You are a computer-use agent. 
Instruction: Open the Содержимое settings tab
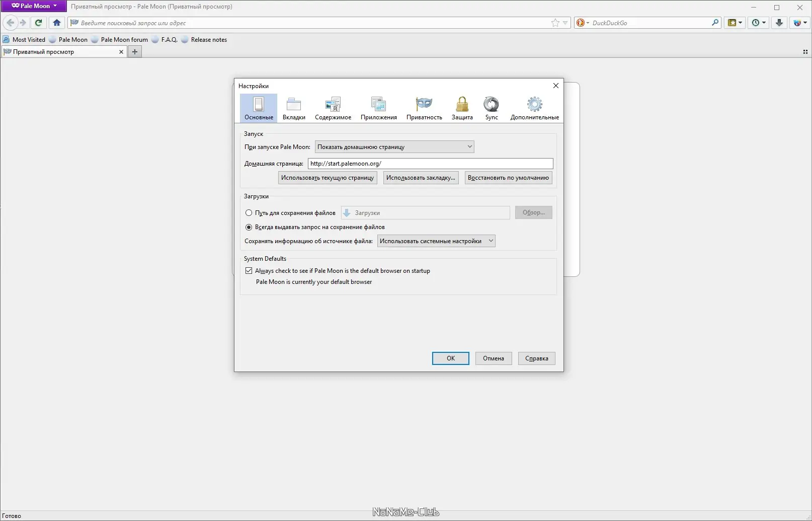[333, 108]
